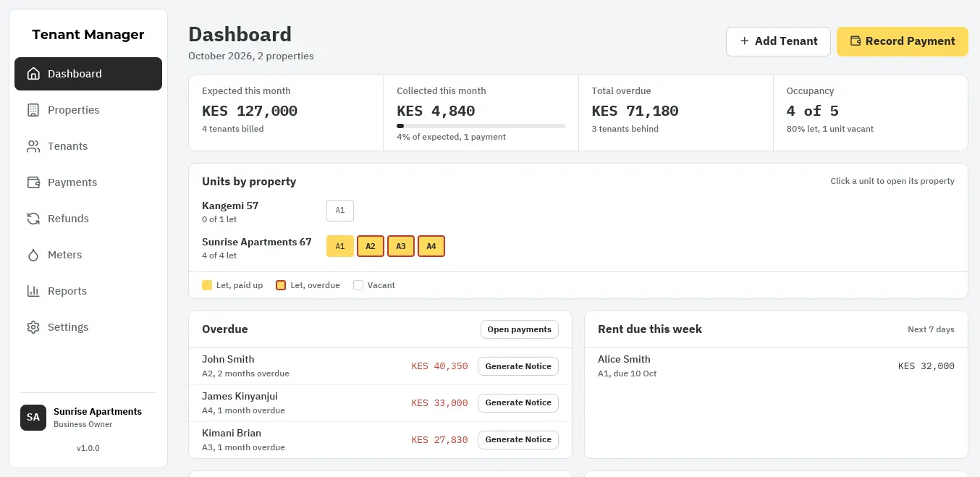
Task: Click the Tenant Manager app title
Action: 88,34
